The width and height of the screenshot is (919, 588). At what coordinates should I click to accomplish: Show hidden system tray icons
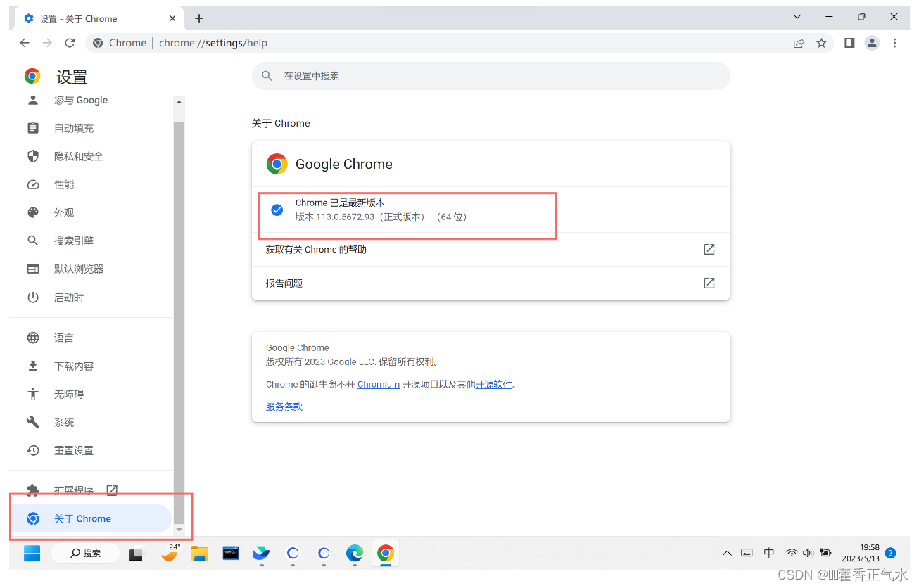point(727,554)
